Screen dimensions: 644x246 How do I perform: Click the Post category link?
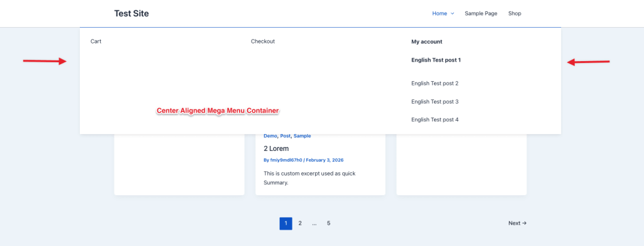tap(285, 136)
